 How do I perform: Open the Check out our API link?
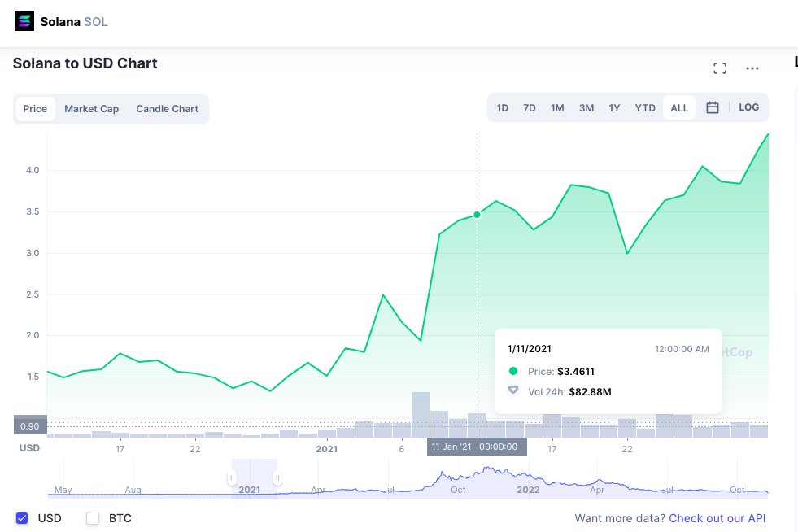717,518
